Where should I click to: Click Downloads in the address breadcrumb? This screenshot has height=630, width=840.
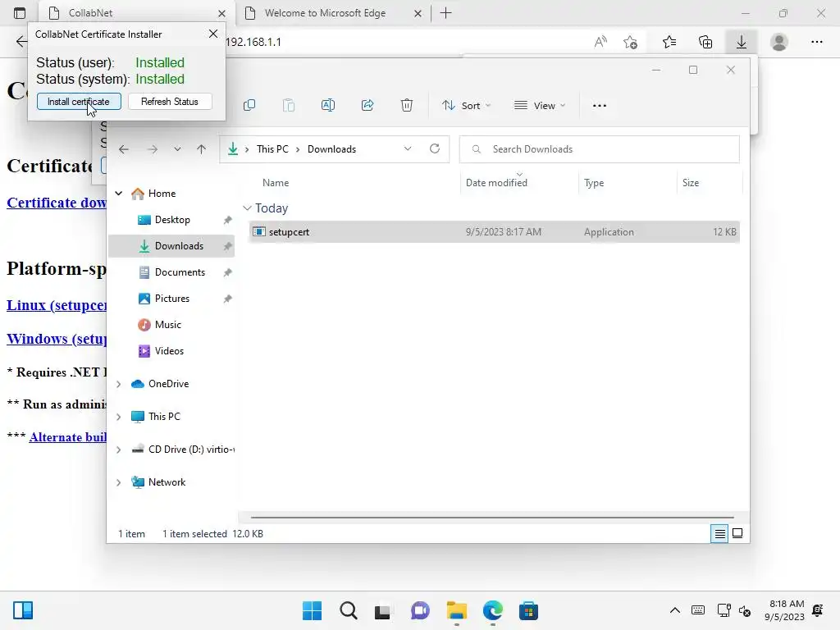(331, 149)
